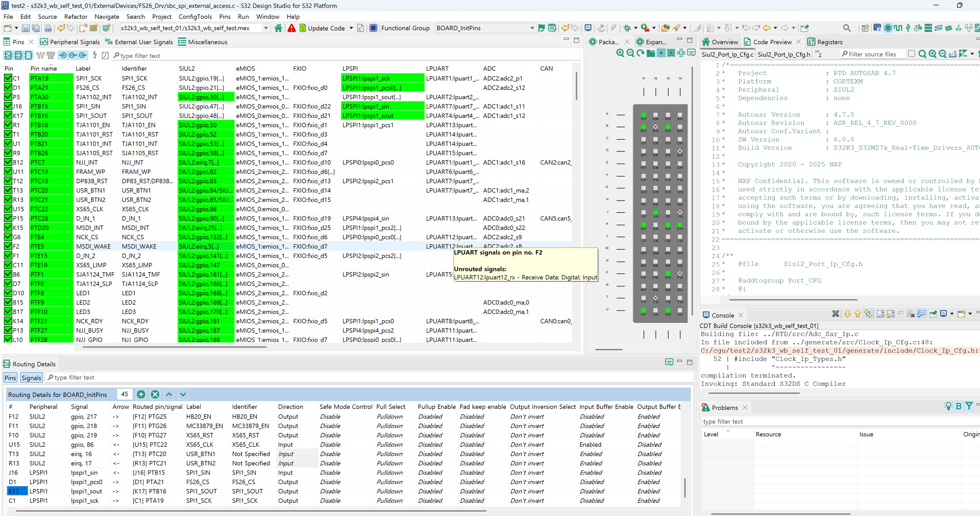The image size is (980, 516).
Task: Open the BOARD_InitPins functional group dropdown
Action: click(x=532, y=28)
